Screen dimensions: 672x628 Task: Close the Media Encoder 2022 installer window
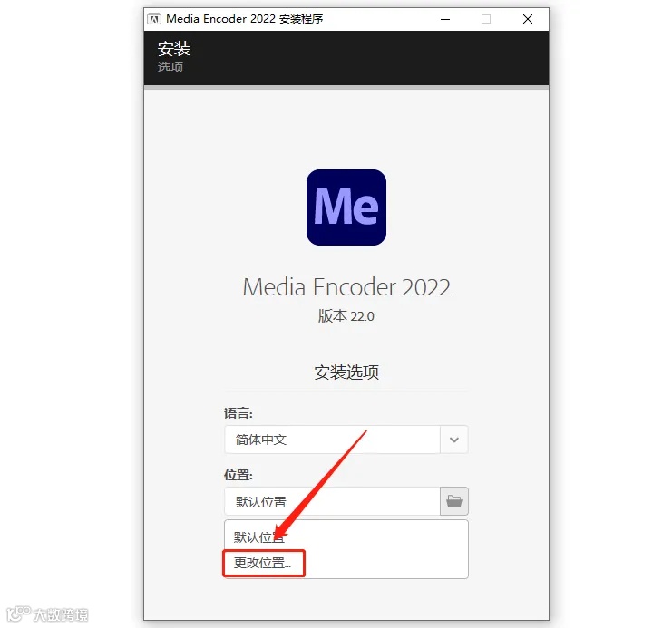528,19
